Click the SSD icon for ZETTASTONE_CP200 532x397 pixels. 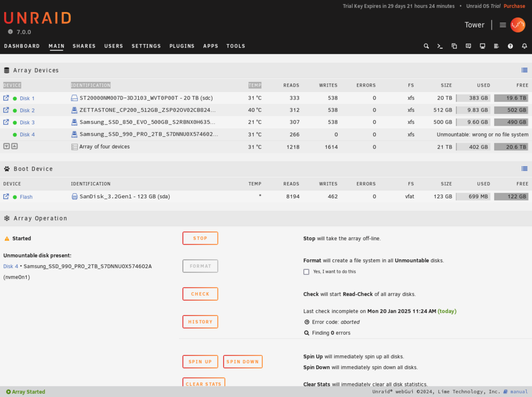point(74,110)
